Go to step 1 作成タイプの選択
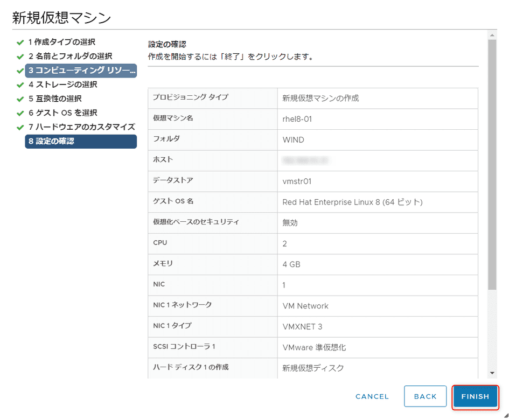The width and height of the screenshot is (509, 420). 62,42
